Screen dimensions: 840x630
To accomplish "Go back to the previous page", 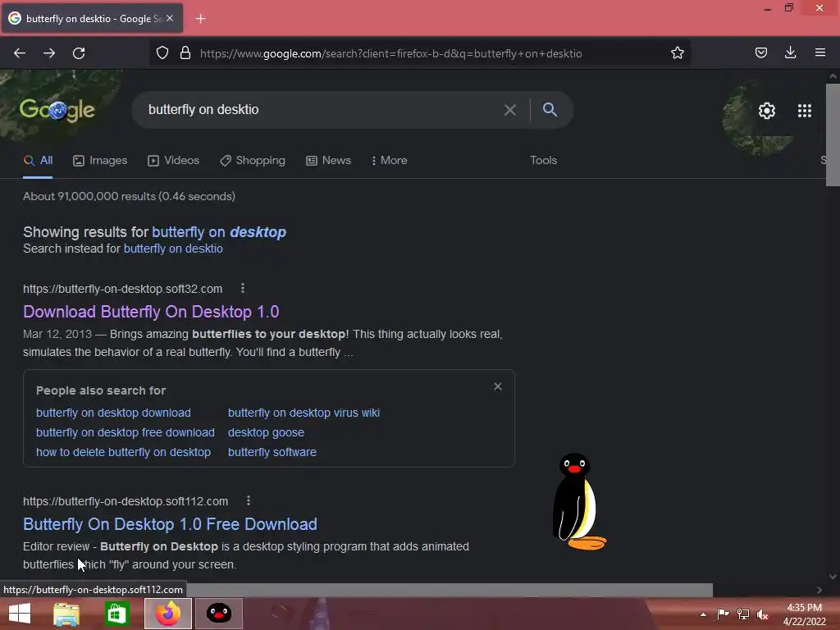I will [20, 53].
